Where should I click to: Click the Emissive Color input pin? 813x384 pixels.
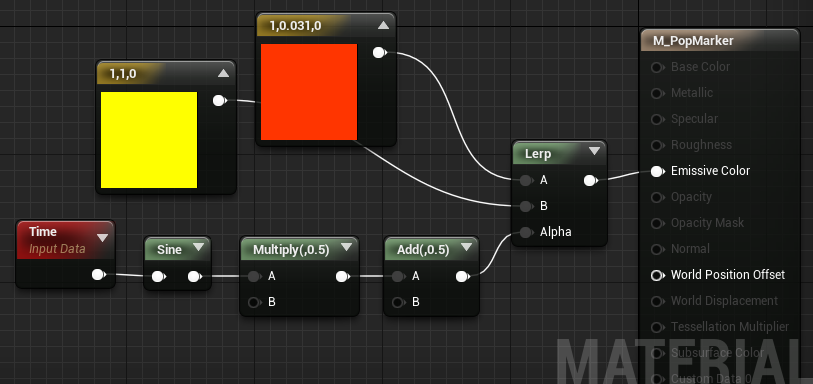657,171
